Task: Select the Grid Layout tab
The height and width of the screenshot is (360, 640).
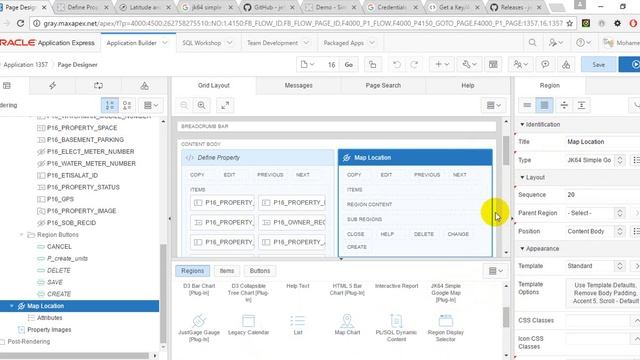Action: coord(214,85)
